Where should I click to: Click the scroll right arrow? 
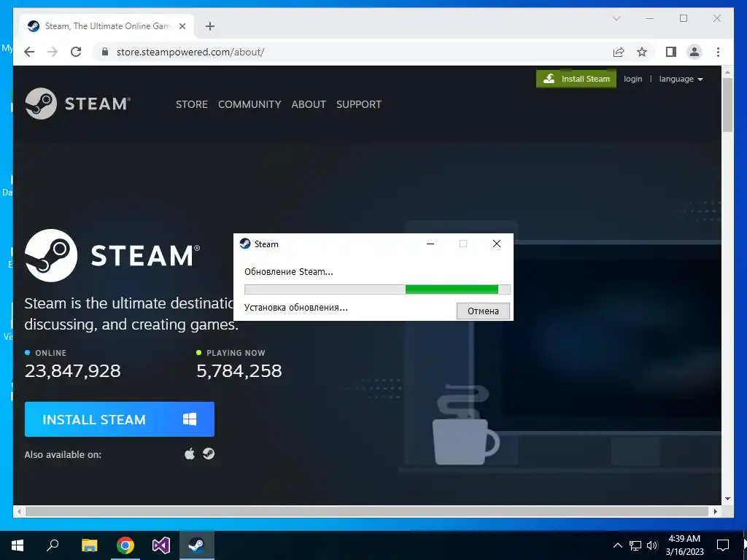(716, 511)
